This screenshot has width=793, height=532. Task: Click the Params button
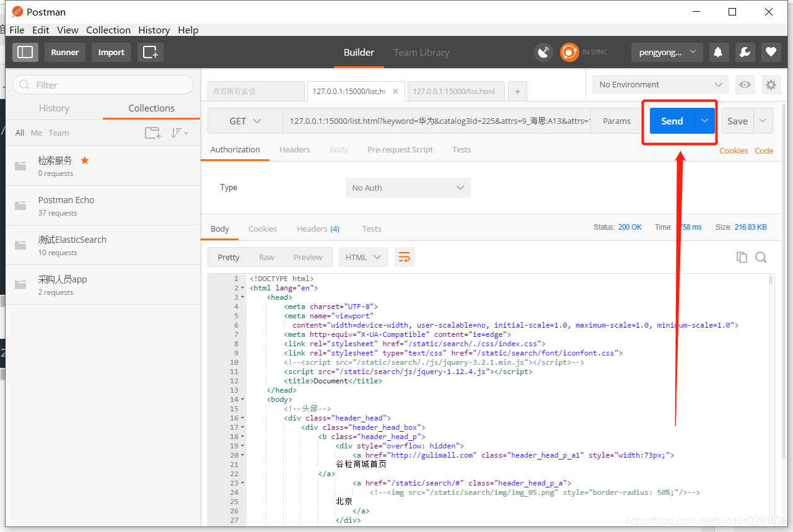pyautogui.click(x=616, y=121)
